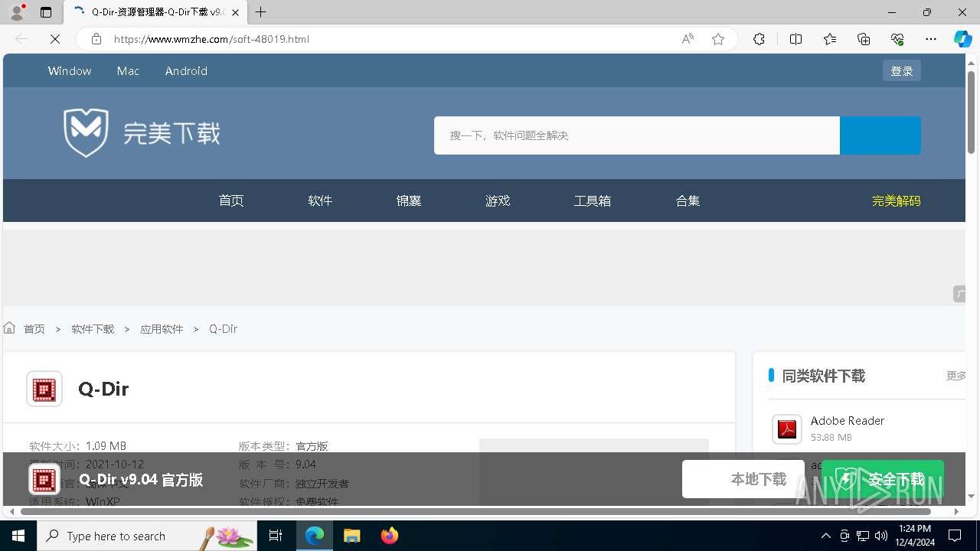Viewport: 980px width, 551px height.
Task: Show hidden tray icons
Action: (825, 536)
